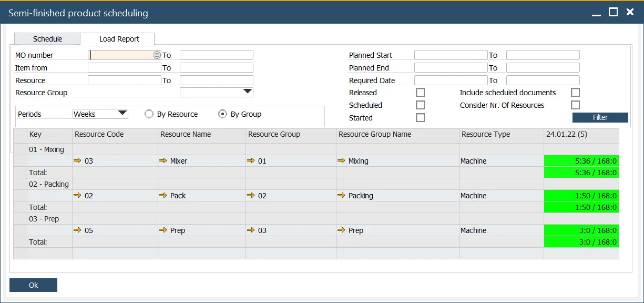The height and width of the screenshot is (303, 644).
Task: Expand the Periods Weeks dropdown
Action: 122,114
